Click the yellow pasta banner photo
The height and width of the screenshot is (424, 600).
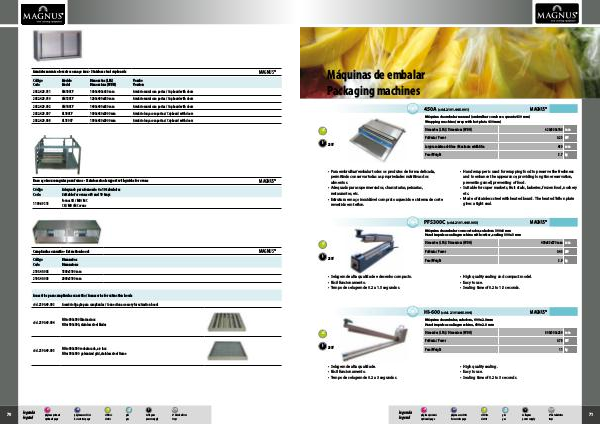(450, 50)
